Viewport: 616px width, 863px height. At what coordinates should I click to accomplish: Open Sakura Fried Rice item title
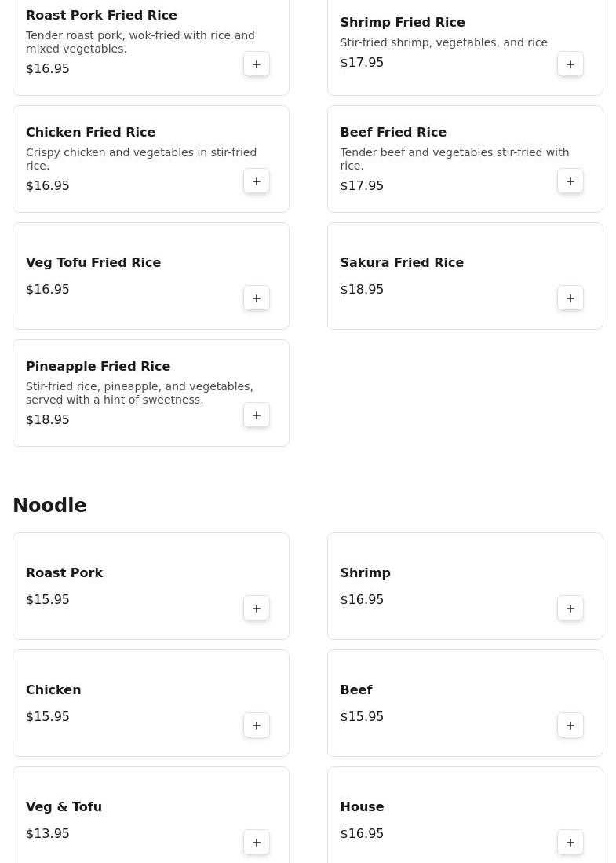[x=402, y=263]
